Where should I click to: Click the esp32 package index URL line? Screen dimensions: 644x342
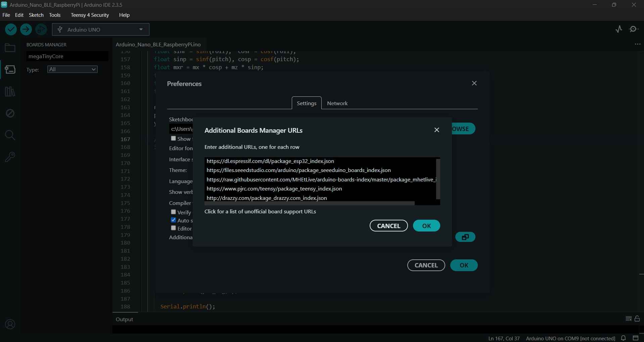tap(270, 161)
